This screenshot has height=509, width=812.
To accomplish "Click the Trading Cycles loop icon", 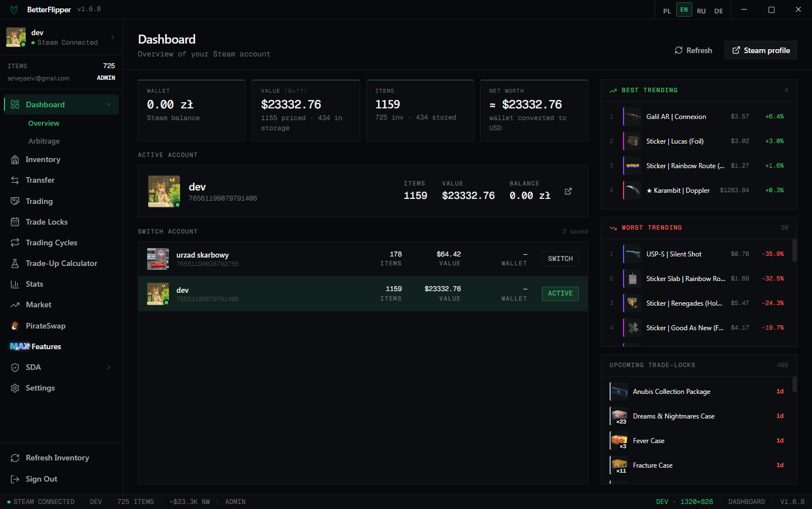I will coord(15,242).
